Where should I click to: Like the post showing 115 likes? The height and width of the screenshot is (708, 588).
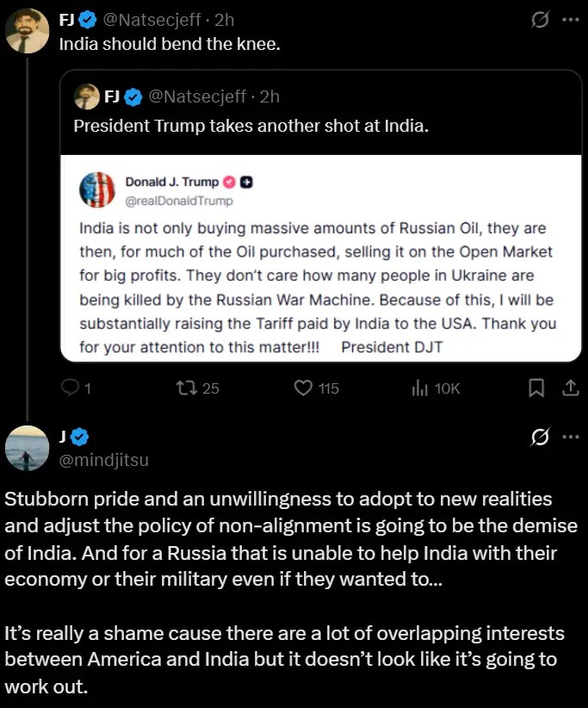pyautogui.click(x=303, y=388)
